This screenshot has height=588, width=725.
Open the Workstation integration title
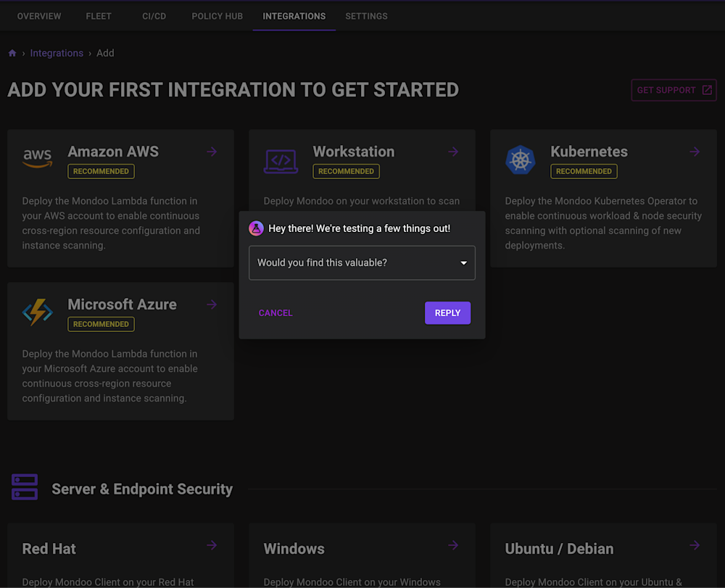click(x=354, y=152)
